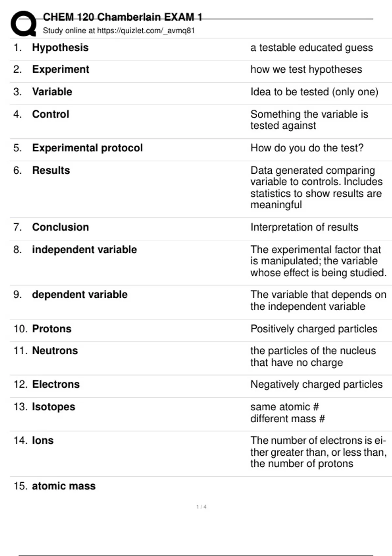Click the definition 'a testable educated guess'
Screen dimensions: 392x556
[x=311, y=48]
